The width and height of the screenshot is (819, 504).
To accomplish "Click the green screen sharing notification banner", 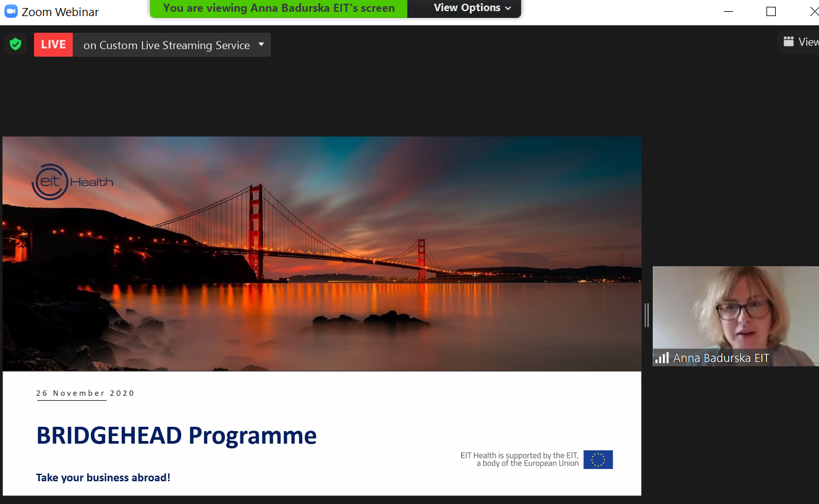I will coord(279,8).
